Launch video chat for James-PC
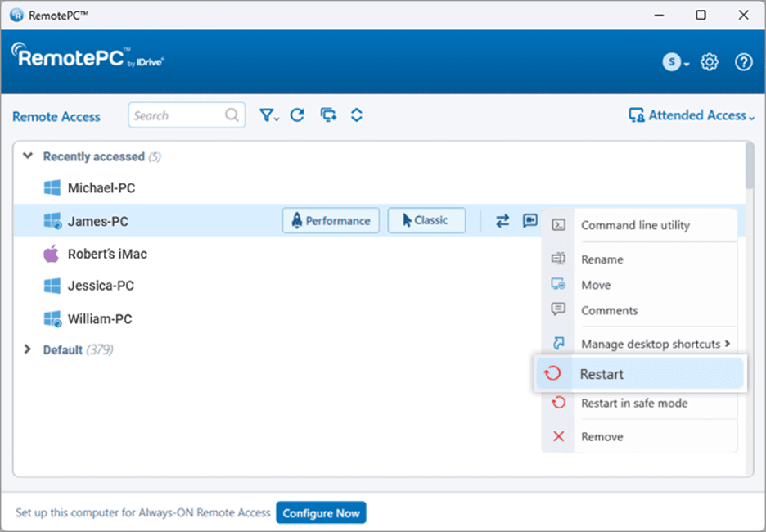Viewport: 766px width, 532px height. pyautogui.click(x=528, y=220)
